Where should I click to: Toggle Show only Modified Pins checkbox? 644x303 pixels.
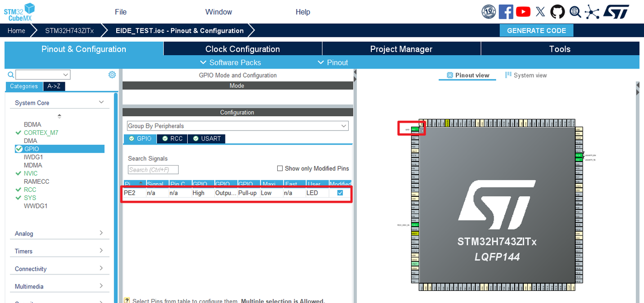280,169
